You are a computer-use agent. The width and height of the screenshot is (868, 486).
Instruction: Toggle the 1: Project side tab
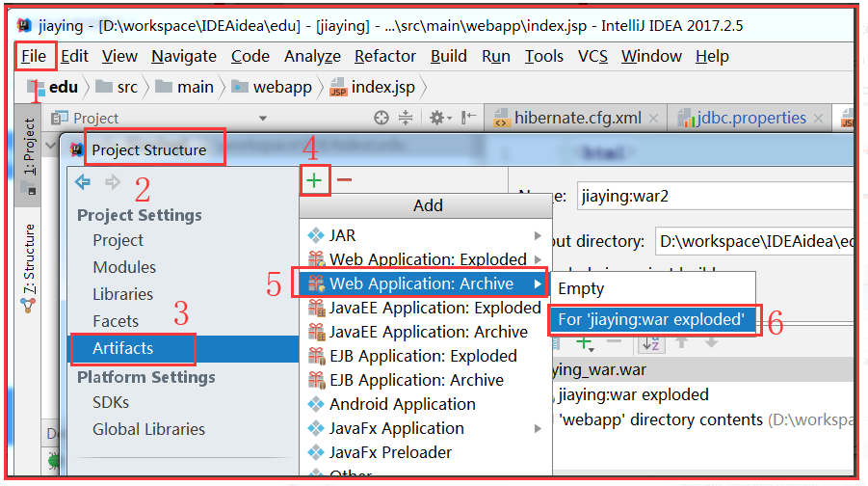[28, 154]
